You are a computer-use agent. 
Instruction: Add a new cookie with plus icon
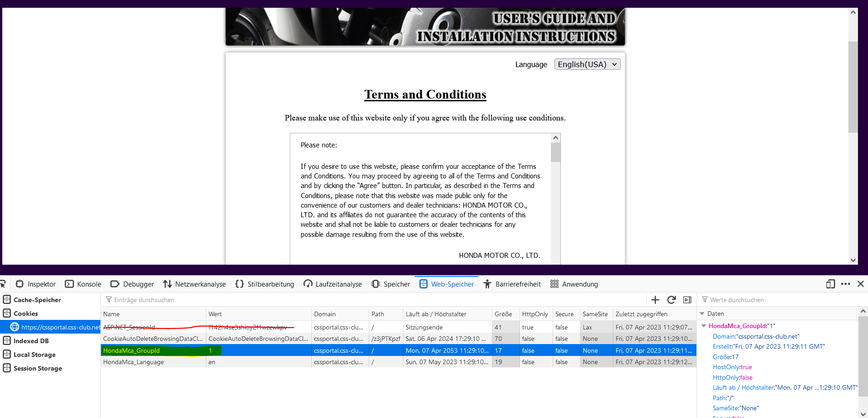pos(655,300)
